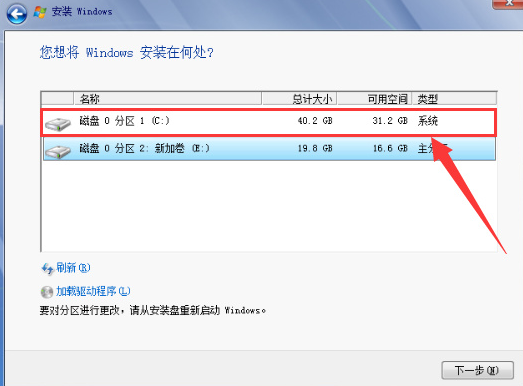Screen dimensions: 523x386
Task: Click the refresh arrows icon beside 刷新
Action: [x=47, y=269]
